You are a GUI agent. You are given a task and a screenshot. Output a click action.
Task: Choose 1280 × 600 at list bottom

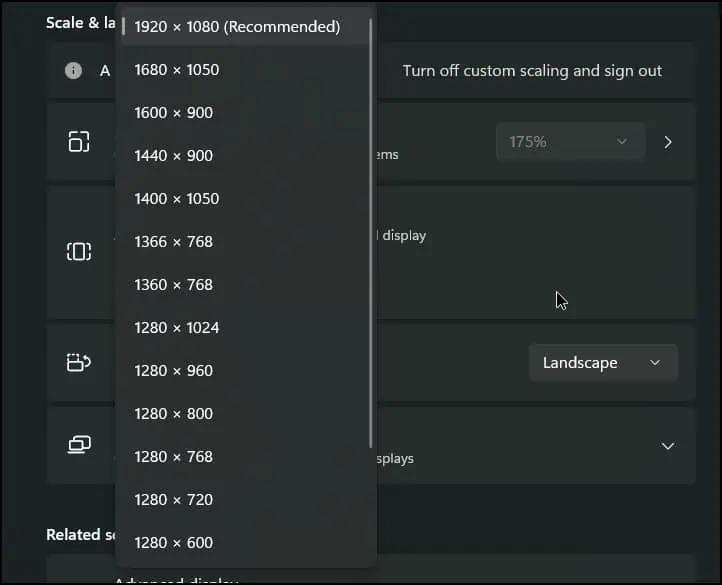coord(174,543)
